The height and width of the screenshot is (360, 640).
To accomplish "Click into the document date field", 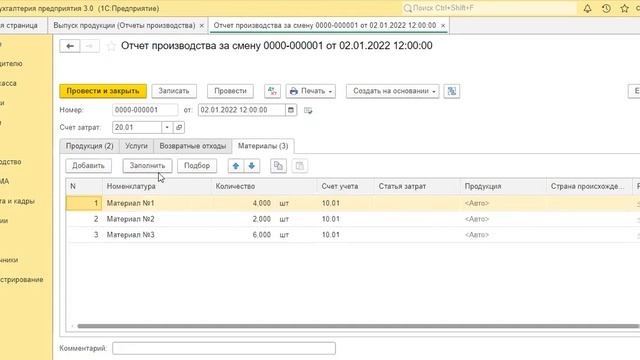I will coord(242,110).
